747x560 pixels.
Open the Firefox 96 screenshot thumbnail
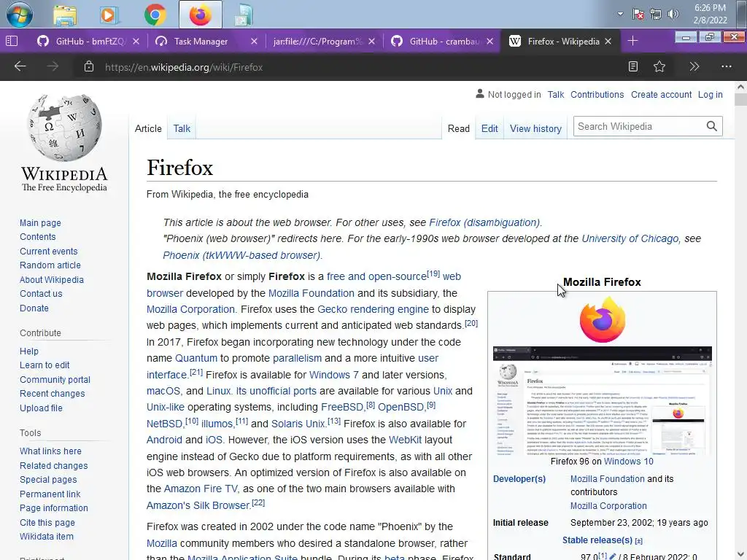click(602, 400)
